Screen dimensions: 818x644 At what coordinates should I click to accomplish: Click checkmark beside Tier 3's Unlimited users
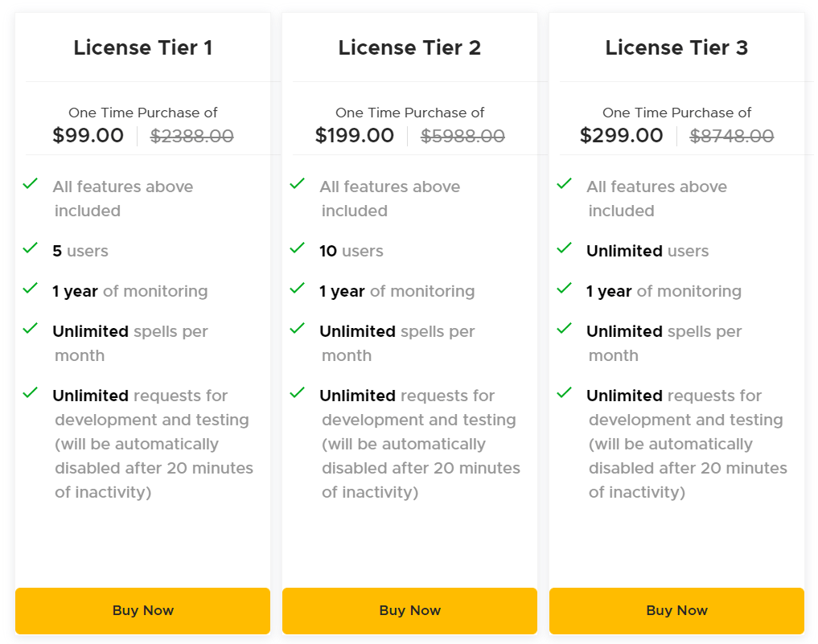(x=565, y=248)
